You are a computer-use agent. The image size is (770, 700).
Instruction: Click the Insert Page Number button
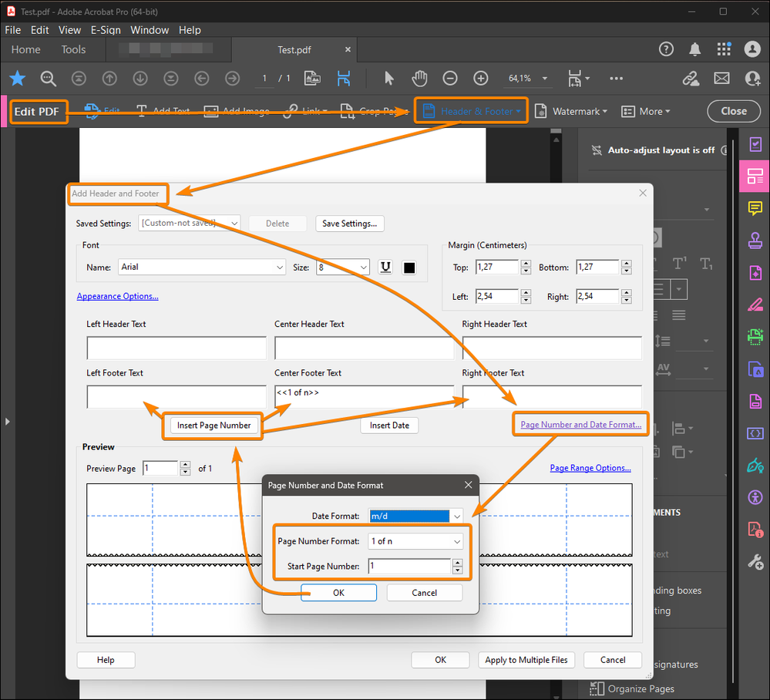pos(214,426)
